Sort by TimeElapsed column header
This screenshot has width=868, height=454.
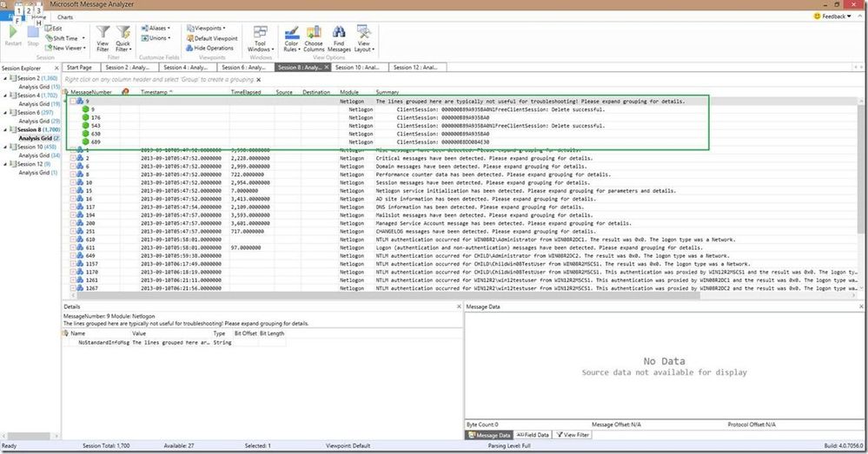click(246, 92)
